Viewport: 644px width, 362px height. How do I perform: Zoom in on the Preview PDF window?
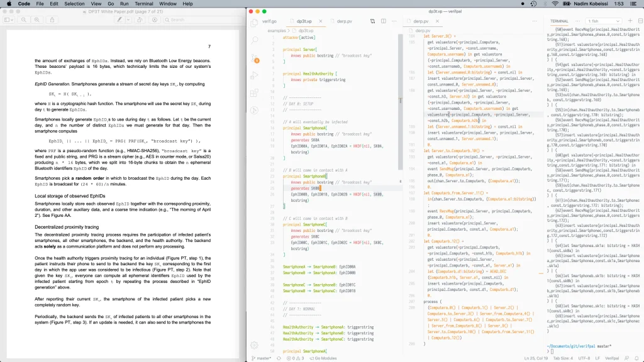tap(37, 19)
